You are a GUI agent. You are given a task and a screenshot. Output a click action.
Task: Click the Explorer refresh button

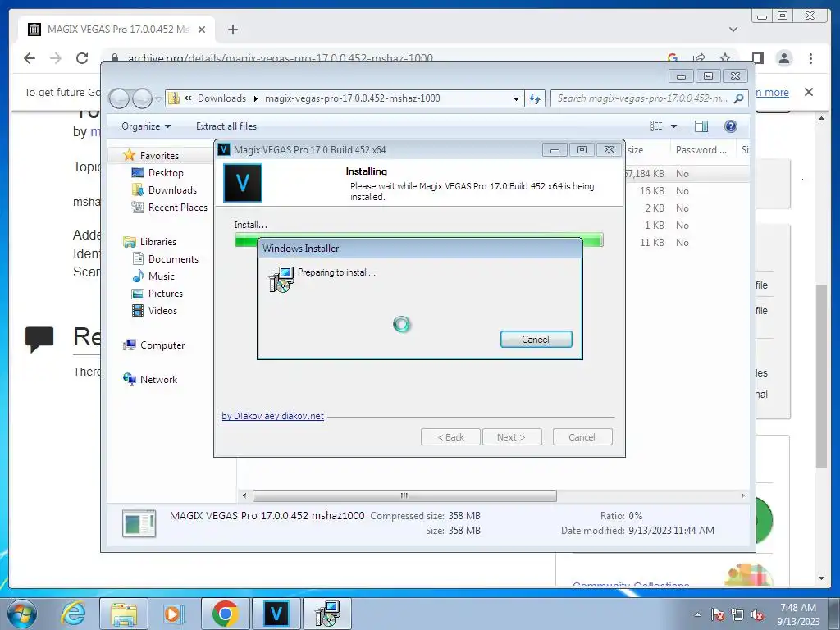[x=535, y=98]
